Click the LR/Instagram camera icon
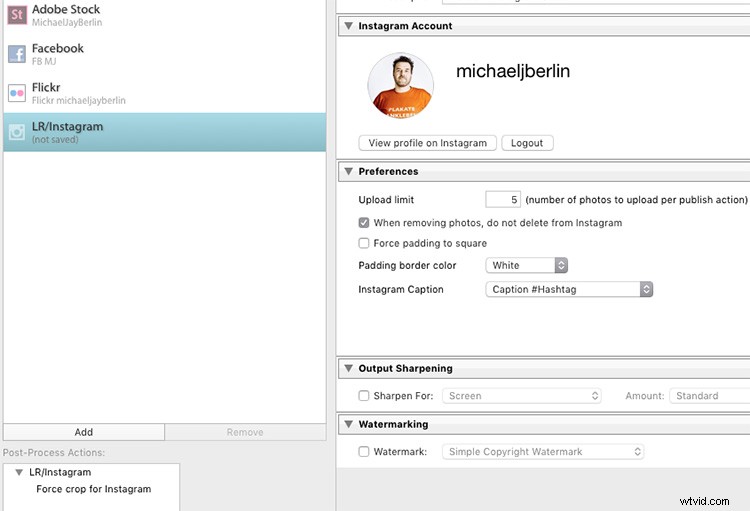 click(x=16, y=132)
